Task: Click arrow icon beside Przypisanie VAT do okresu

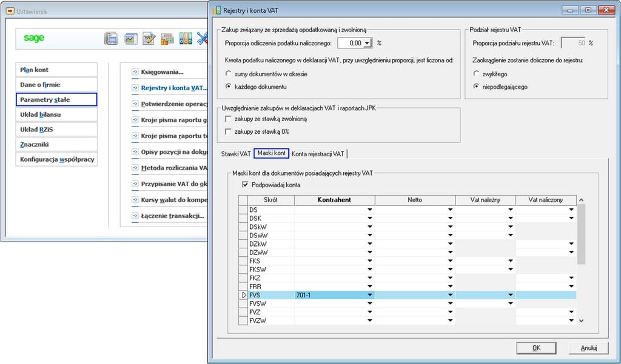Action: pos(135,184)
